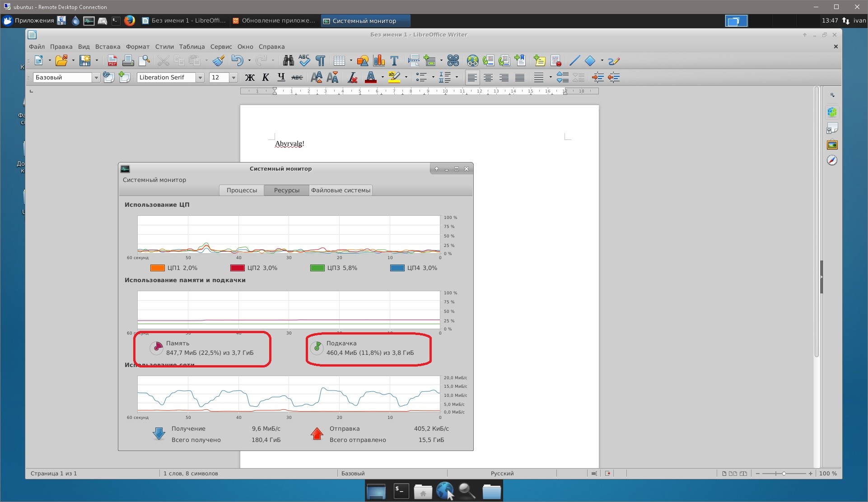Click the ЦП3 green color swatch
Viewport: 868px width, 502px height.
pos(317,268)
